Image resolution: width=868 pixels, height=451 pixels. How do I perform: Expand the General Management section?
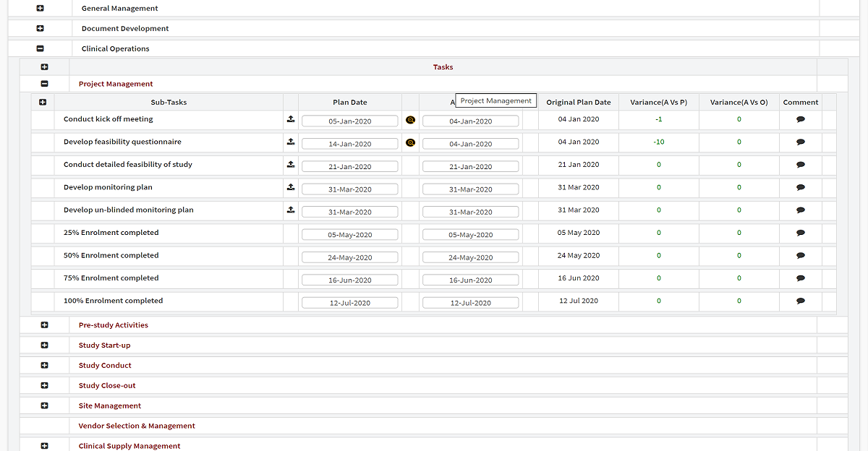40,9
